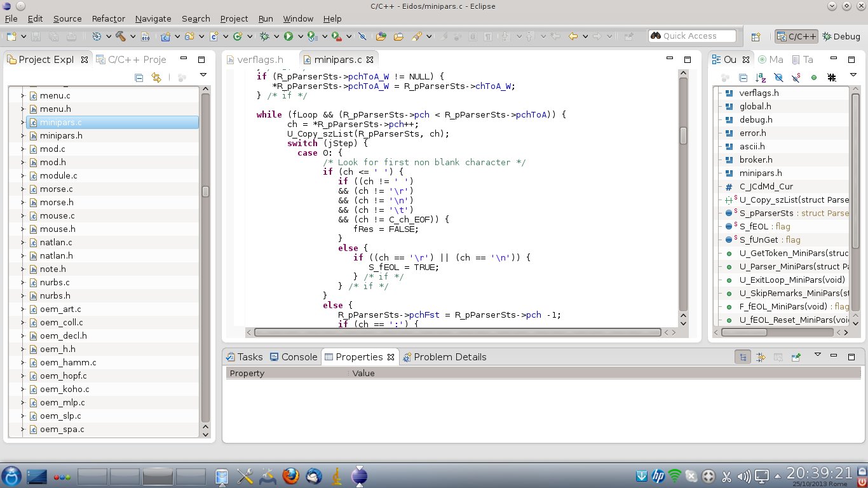Click the volume speaker tray icon
Image resolution: width=868 pixels, height=488 pixels.
pos(743,475)
